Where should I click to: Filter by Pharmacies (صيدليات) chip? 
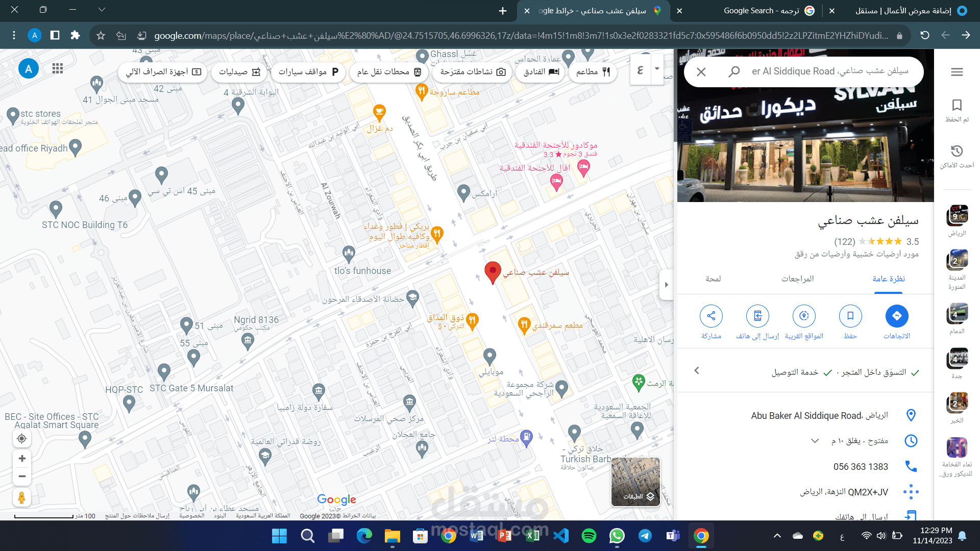pyautogui.click(x=239, y=72)
